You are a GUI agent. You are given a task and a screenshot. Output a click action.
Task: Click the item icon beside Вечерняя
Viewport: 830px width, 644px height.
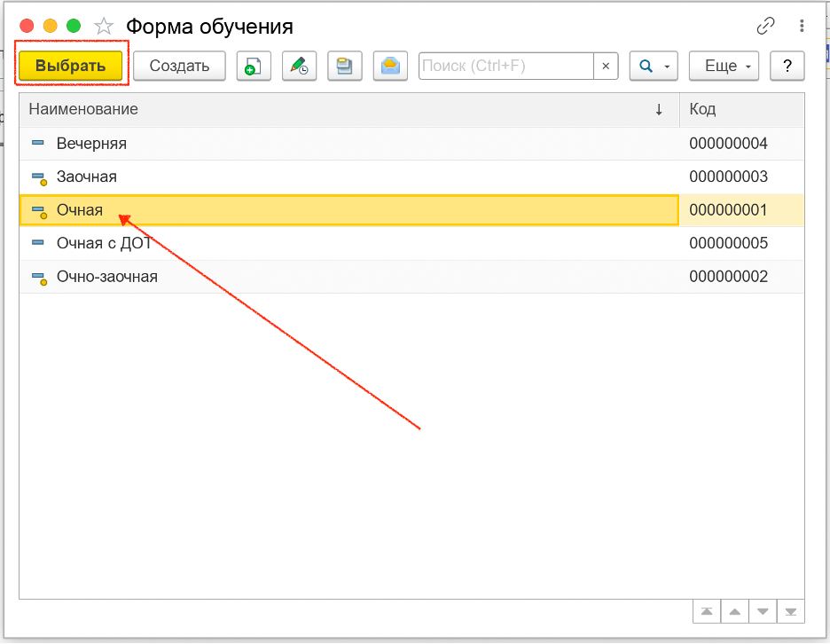(38, 143)
